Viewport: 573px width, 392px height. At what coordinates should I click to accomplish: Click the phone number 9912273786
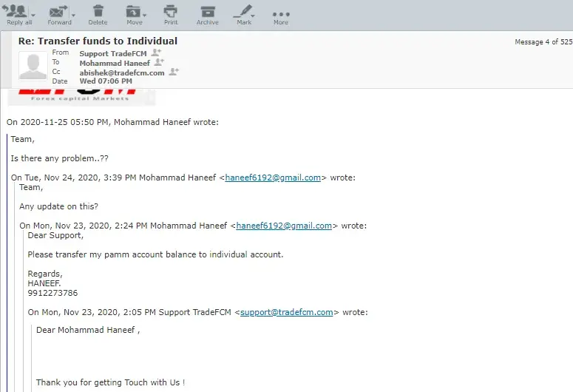(x=52, y=293)
